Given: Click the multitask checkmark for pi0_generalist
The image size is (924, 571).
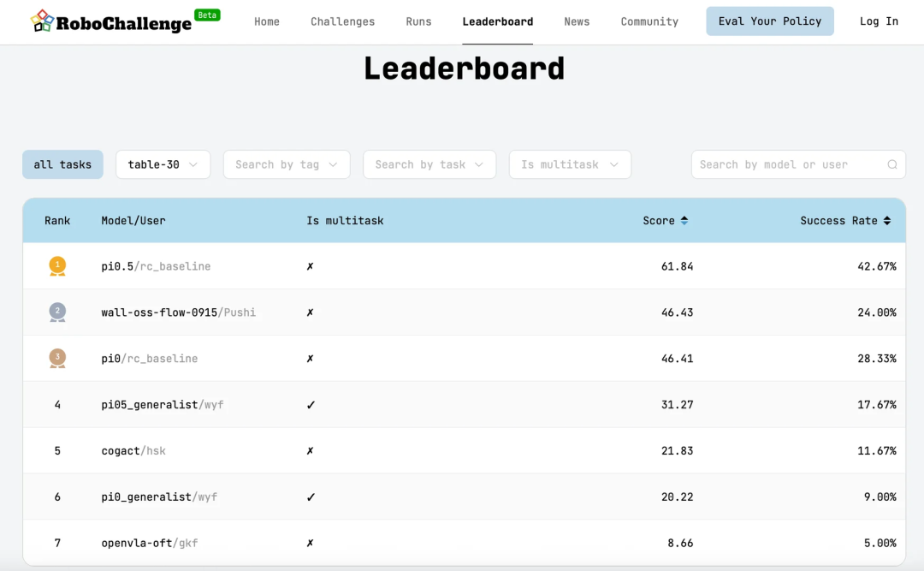Looking at the screenshot, I should pos(311,497).
